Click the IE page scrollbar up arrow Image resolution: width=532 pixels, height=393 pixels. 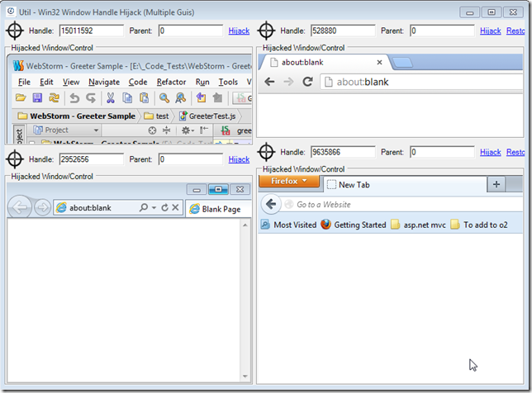(x=245, y=225)
